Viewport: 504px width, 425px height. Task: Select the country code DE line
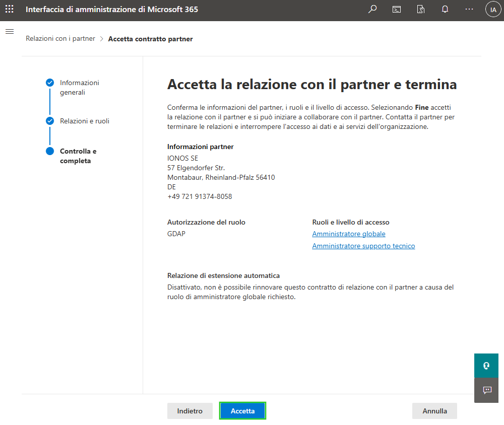pos(172,187)
